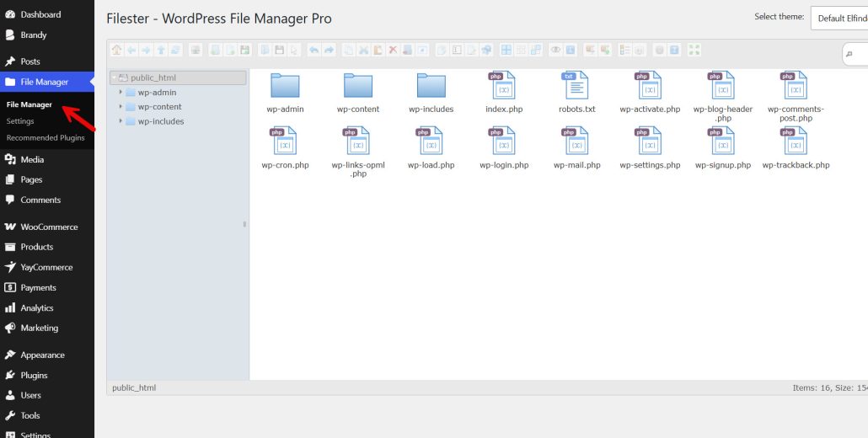Click the File Manager submenu link
The image size is (868, 438).
[29, 104]
